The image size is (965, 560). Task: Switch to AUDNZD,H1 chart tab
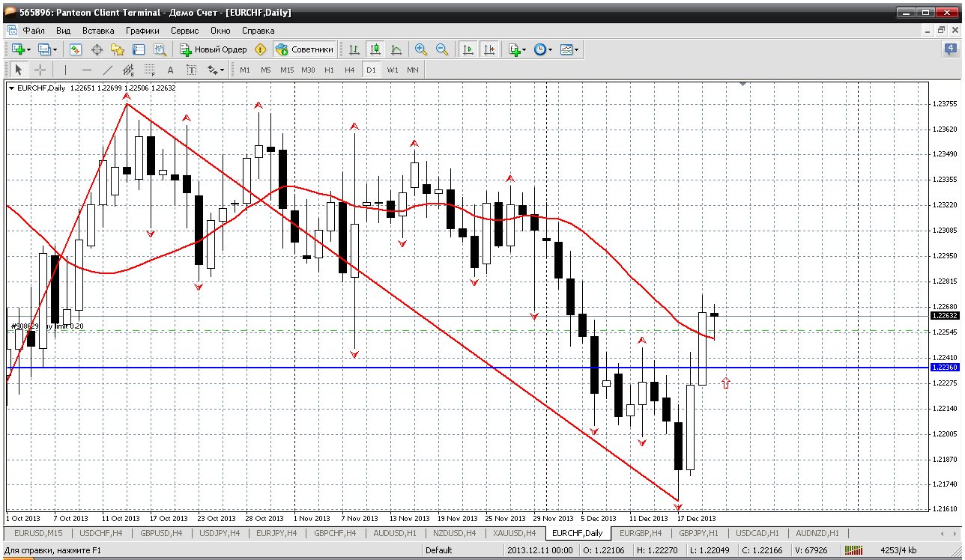click(817, 533)
